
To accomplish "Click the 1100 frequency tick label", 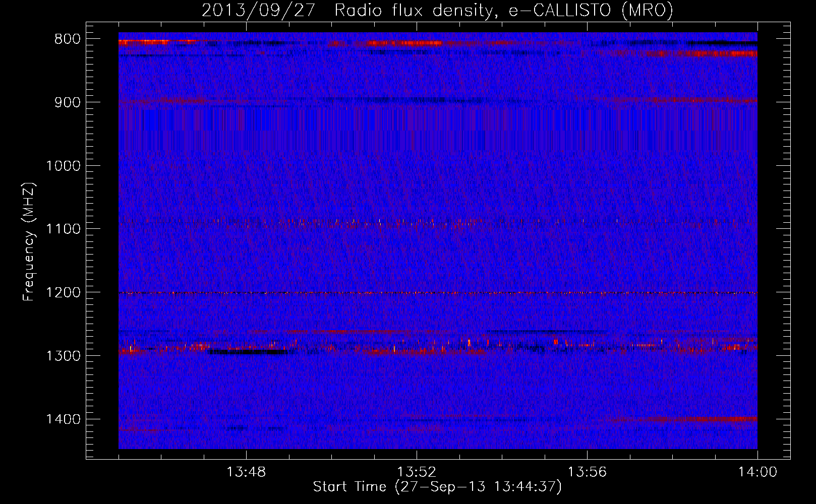I will [63, 229].
